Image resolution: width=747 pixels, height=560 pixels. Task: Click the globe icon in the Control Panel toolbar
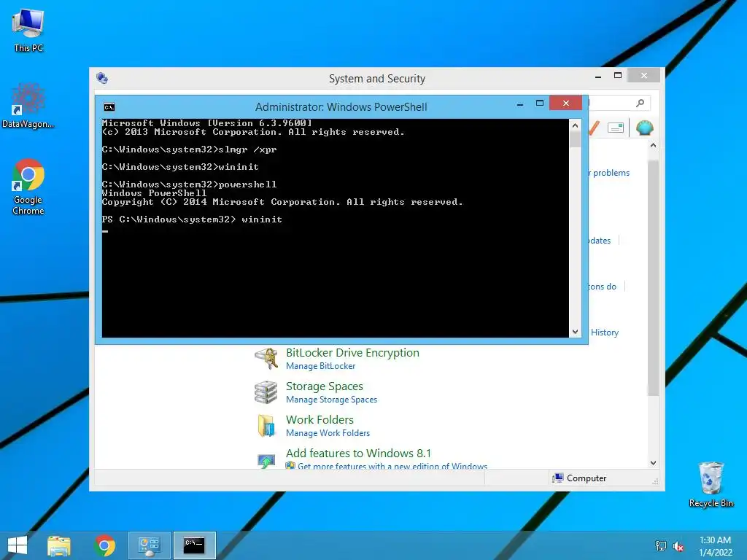(x=645, y=128)
